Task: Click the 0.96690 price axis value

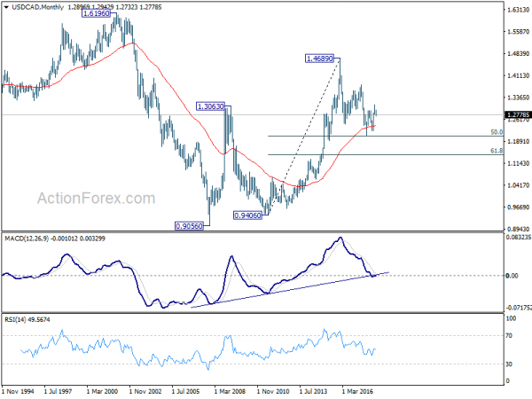Action: pyautogui.click(x=518, y=207)
